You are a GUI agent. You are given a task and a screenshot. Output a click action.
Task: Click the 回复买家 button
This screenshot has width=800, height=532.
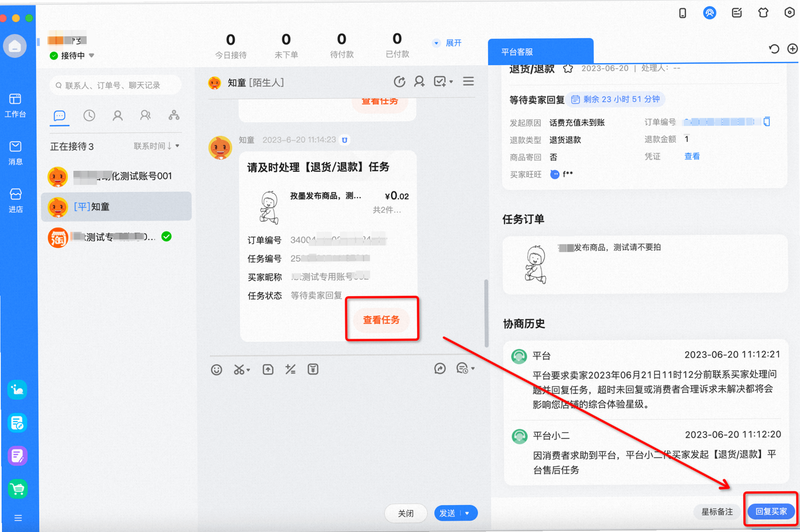coord(771,511)
